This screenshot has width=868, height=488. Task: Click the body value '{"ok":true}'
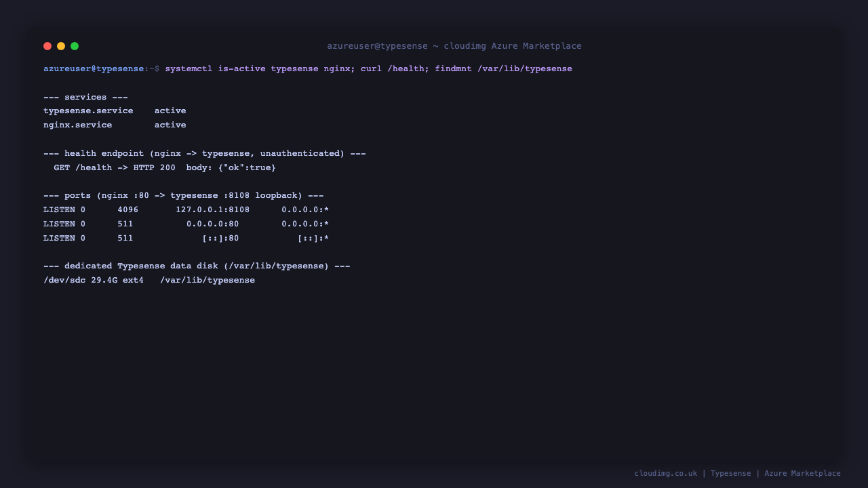[247, 167]
